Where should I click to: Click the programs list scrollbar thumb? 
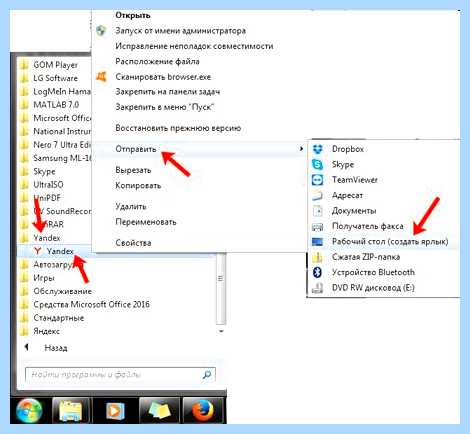(x=221, y=289)
